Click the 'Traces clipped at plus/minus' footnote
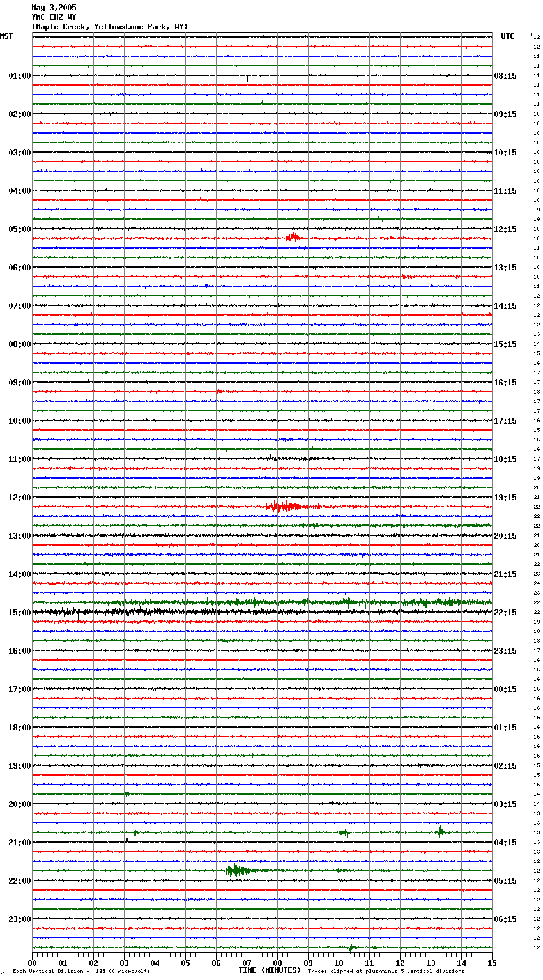This screenshot has width=543, height=980. tap(386, 972)
